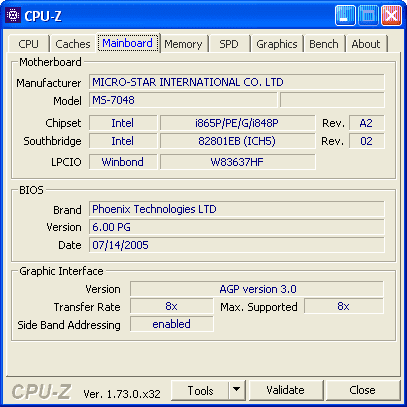This screenshot has width=407, height=407.
Task: Minimize the CPU-Z window
Action: point(345,15)
